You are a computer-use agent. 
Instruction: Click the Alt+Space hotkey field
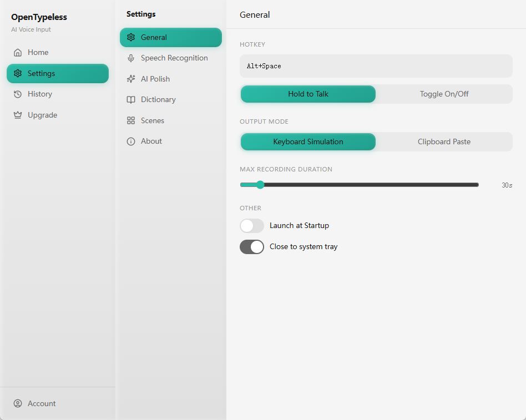tap(376, 66)
